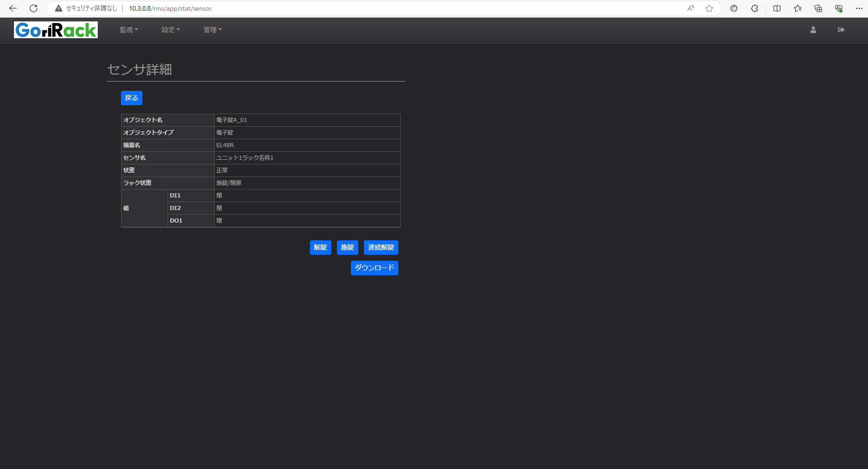Click the 解錠 button
Screen dimensions: 868x469
[x=320, y=247]
